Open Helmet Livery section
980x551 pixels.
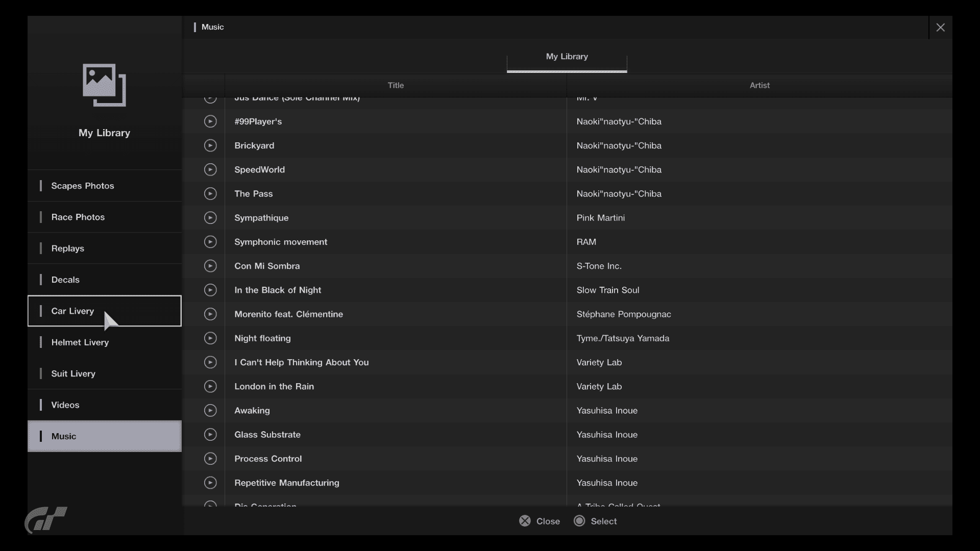[105, 342]
